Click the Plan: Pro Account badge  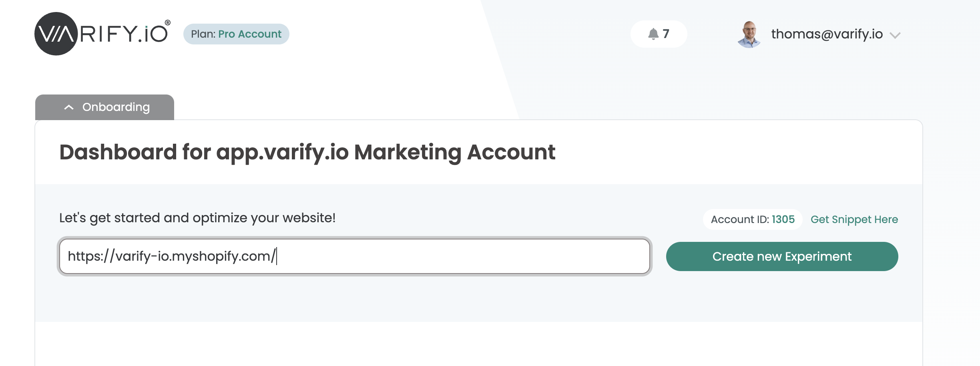(x=236, y=34)
